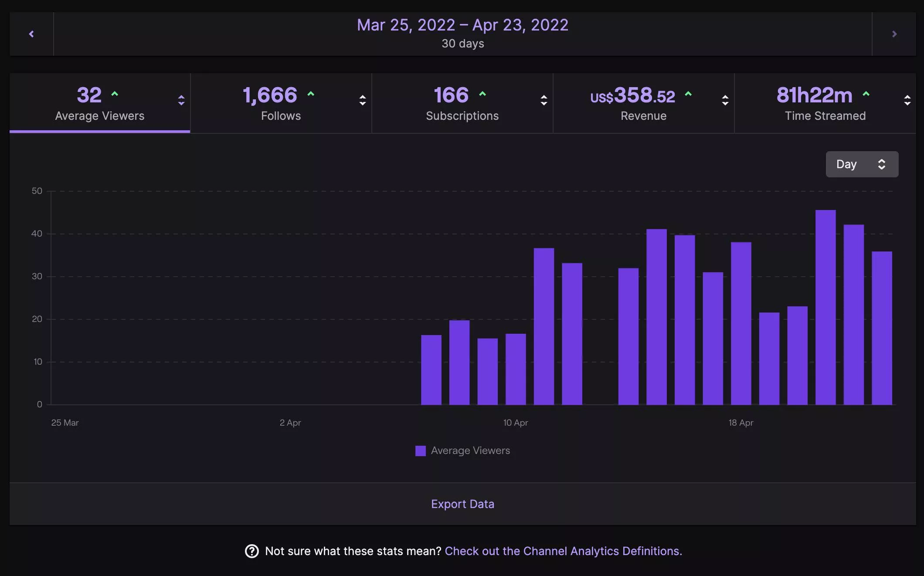Click the Export Data link
The height and width of the screenshot is (576, 924).
(x=462, y=504)
